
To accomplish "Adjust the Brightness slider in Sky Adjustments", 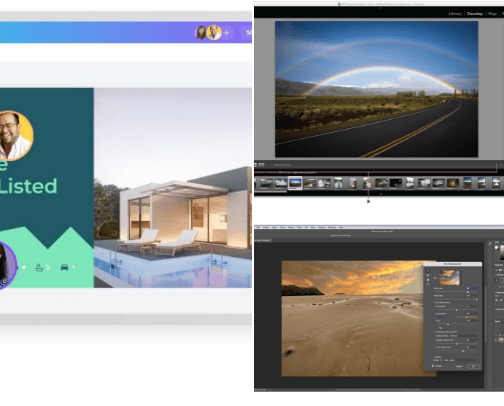I will (x=457, y=310).
